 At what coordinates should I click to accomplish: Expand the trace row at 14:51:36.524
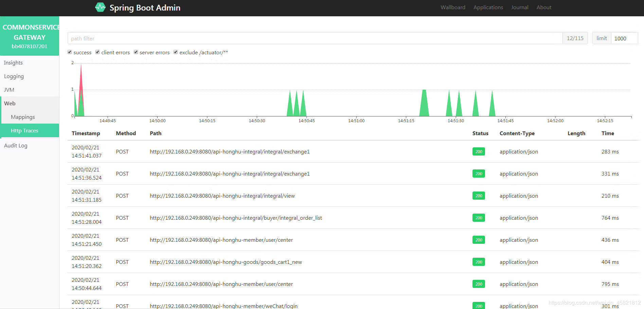point(353,174)
